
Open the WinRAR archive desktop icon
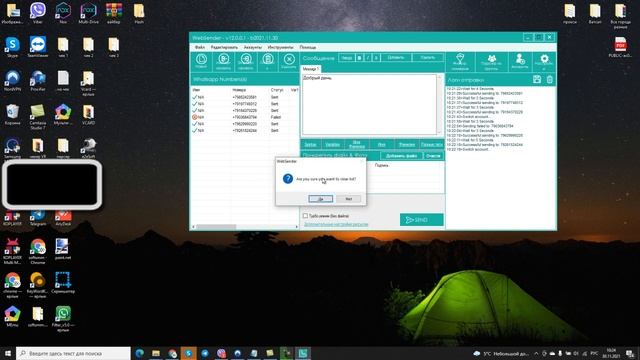pyautogui.click(x=113, y=13)
